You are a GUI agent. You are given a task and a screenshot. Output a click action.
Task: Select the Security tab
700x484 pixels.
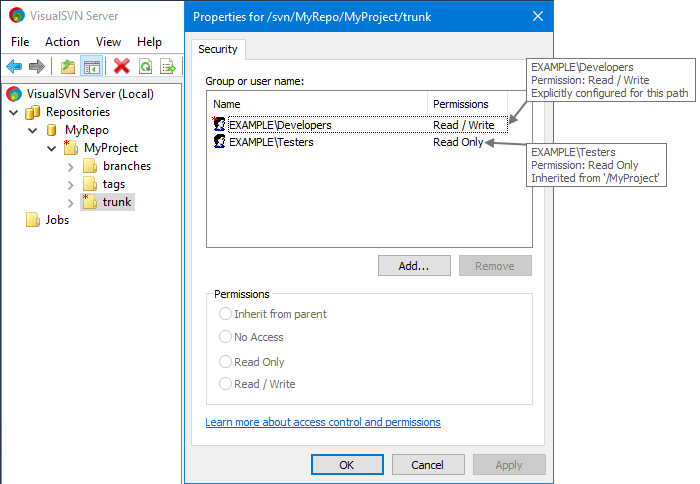pyautogui.click(x=218, y=49)
